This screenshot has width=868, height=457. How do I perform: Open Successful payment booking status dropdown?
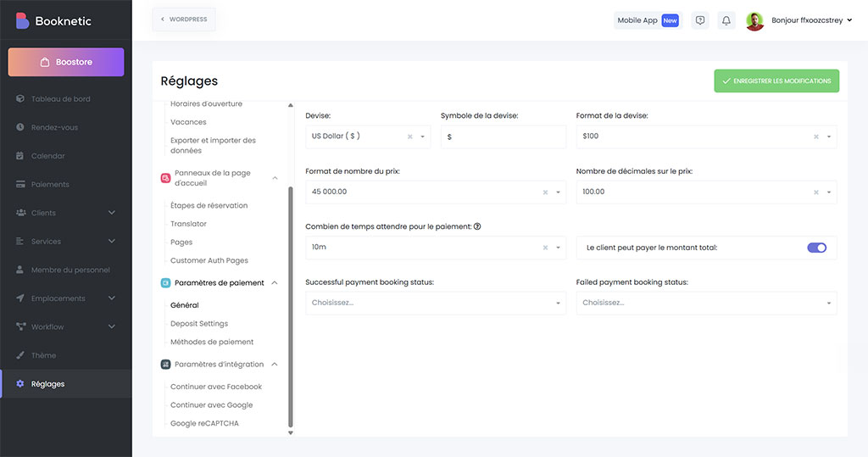(x=436, y=303)
